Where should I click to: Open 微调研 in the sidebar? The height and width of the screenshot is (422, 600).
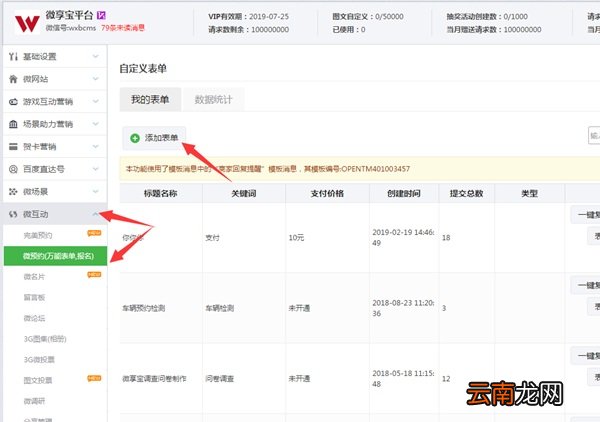tap(34, 401)
